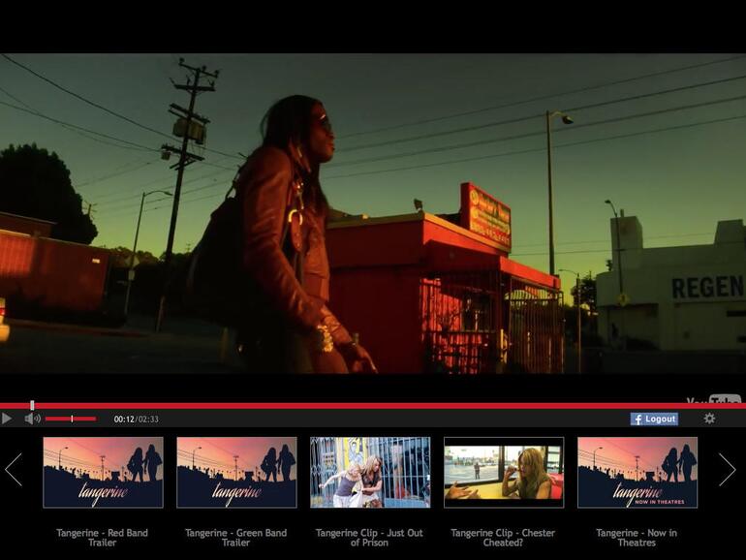
Task: Open the Just Out of Prison clip thumbnail
Action: (x=370, y=473)
